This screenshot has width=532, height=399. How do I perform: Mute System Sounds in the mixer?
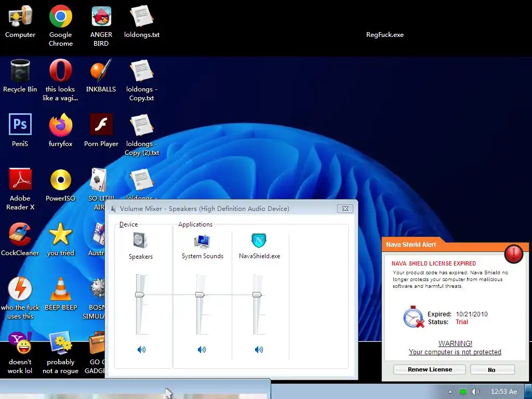202,350
